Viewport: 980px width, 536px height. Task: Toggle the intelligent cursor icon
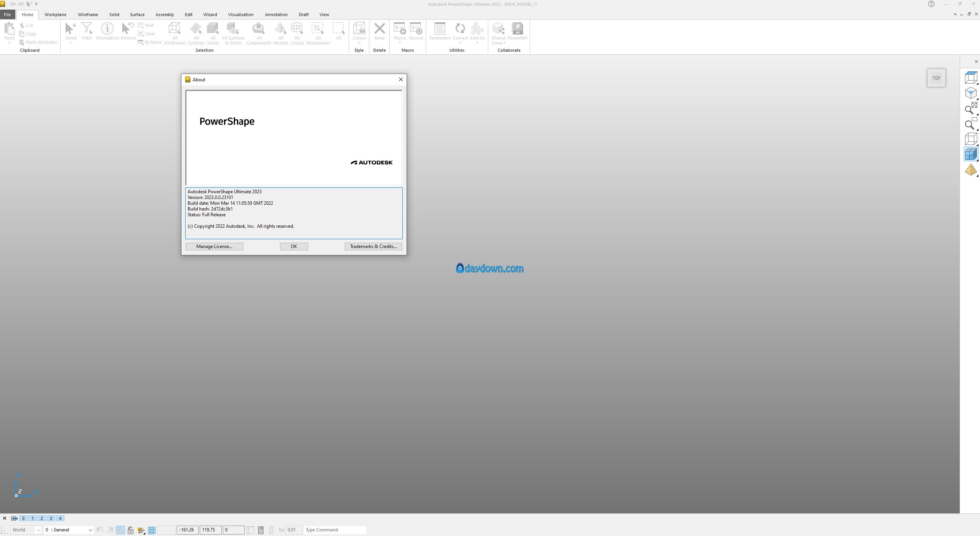[141, 530]
